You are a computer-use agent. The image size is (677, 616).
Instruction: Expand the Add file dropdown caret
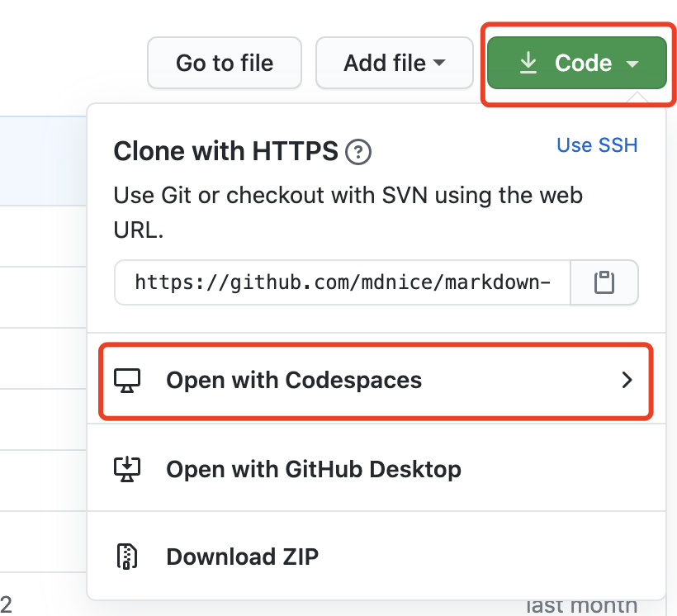click(439, 64)
